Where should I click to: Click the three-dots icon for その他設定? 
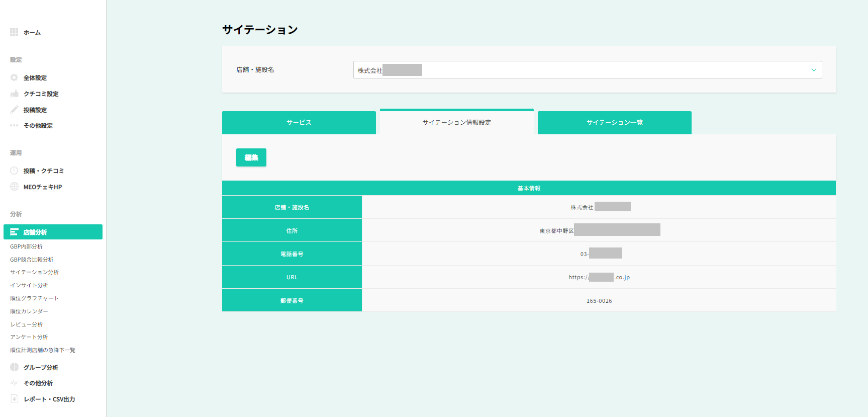pyautogui.click(x=14, y=125)
